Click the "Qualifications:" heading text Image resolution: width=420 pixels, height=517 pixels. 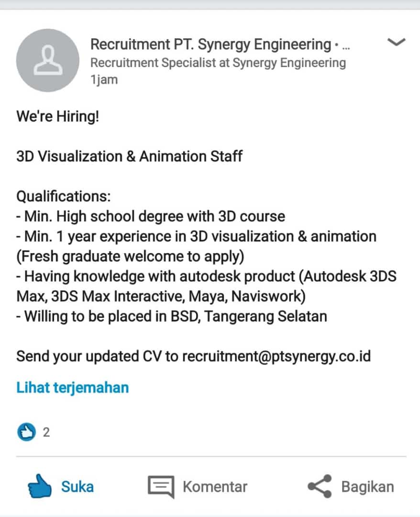[x=64, y=196]
